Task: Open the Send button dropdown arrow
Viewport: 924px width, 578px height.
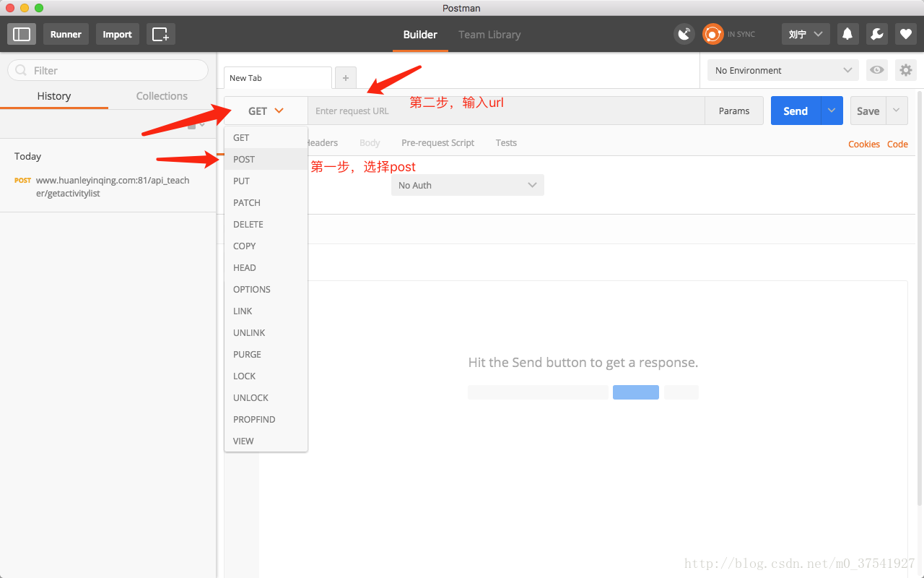Action: click(832, 111)
